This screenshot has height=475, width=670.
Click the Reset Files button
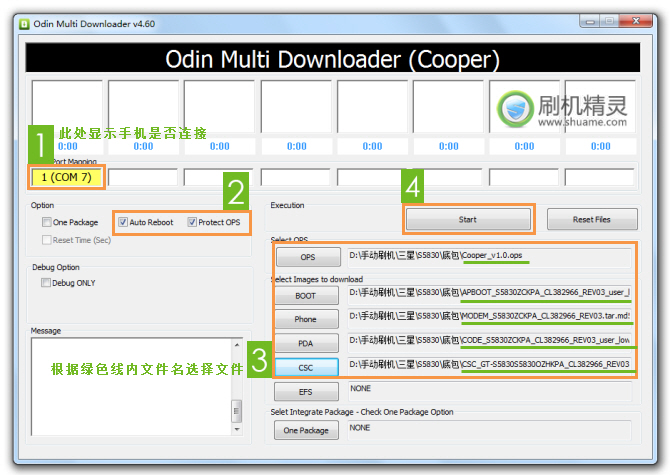click(x=591, y=219)
